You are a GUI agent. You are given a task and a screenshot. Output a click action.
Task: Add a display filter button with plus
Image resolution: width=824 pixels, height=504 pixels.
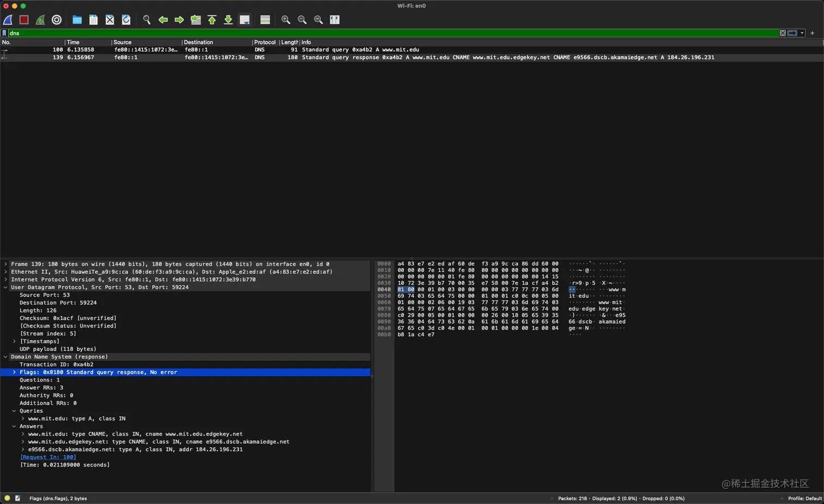[x=813, y=33]
